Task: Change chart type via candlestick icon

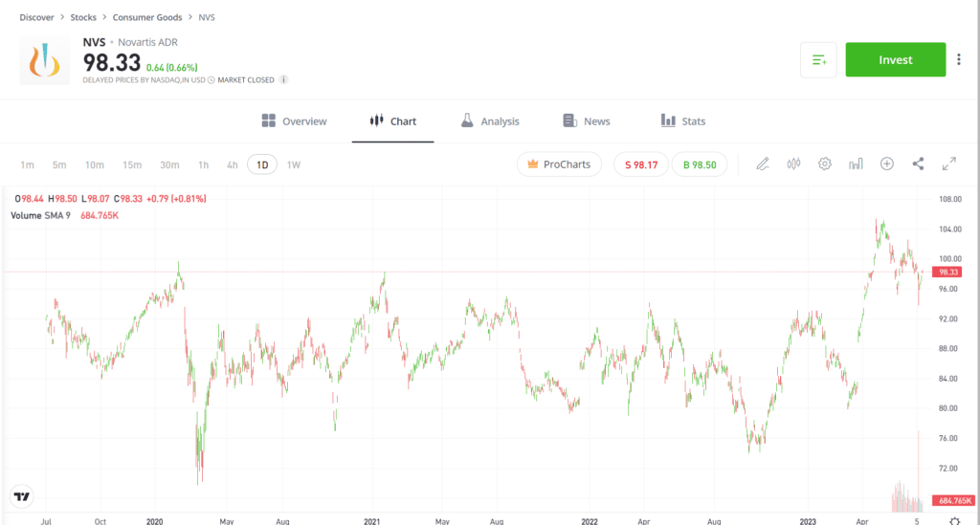Action: pos(793,164)
